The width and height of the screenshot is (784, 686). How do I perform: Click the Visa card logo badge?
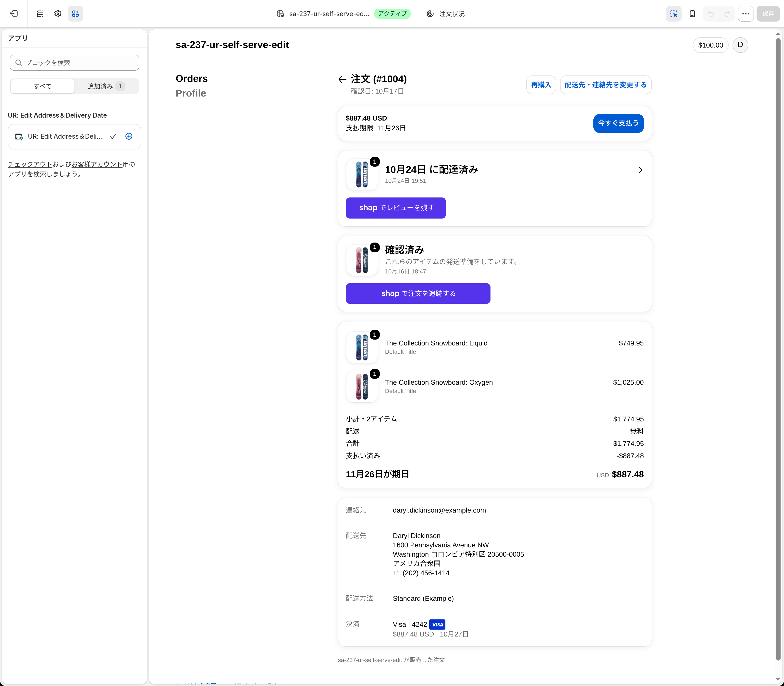(437, 624)
